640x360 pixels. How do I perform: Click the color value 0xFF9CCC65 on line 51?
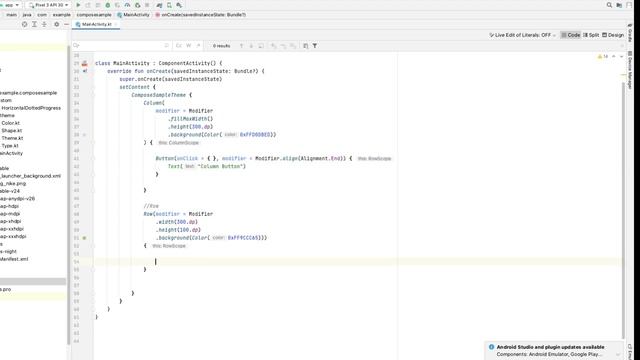click(x=243, y=238)
